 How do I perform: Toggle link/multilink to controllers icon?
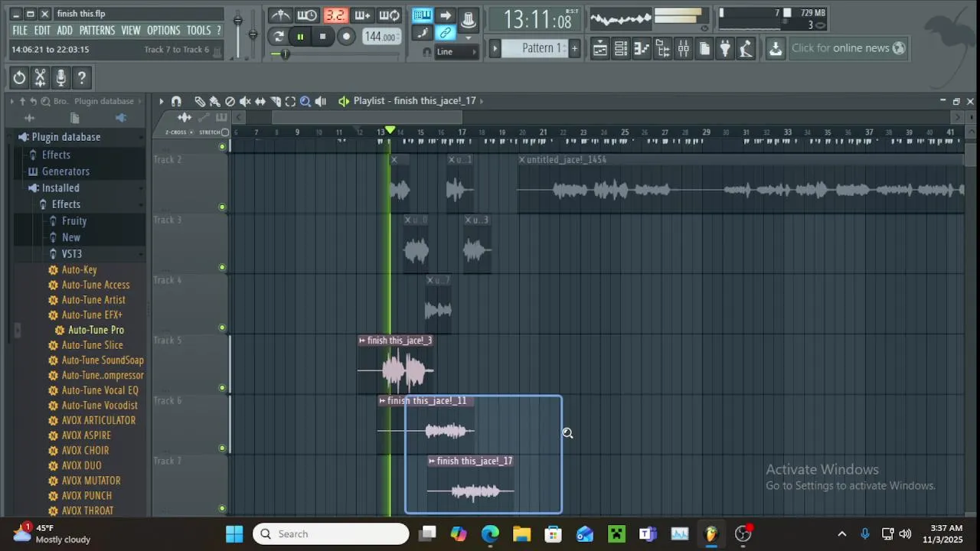pos(446,33)
